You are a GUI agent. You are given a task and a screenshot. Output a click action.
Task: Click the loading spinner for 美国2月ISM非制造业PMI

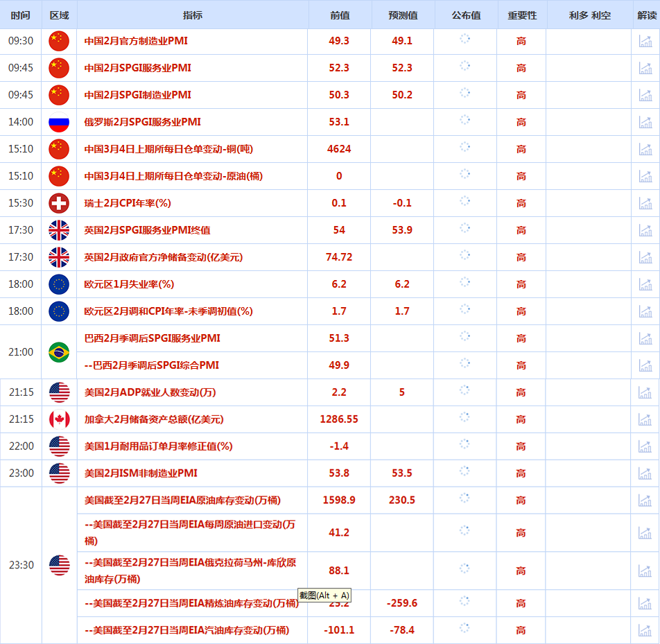click(x=464, y=471)
